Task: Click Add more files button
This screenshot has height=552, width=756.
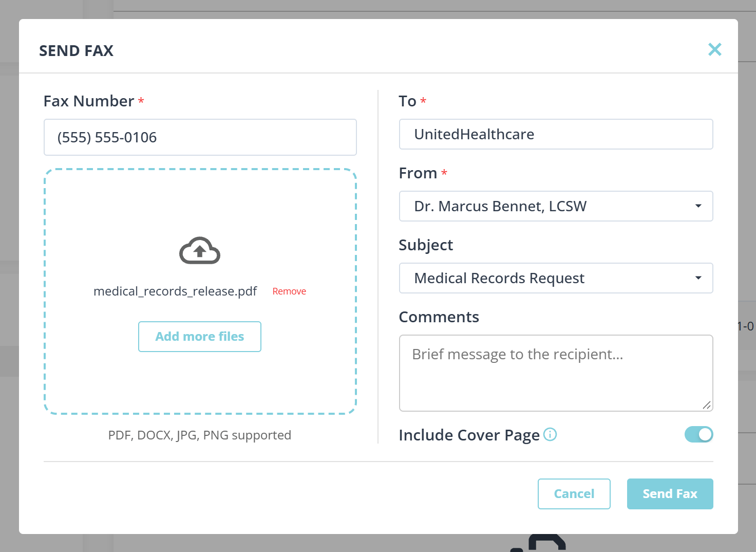Action: click(200, 337)
